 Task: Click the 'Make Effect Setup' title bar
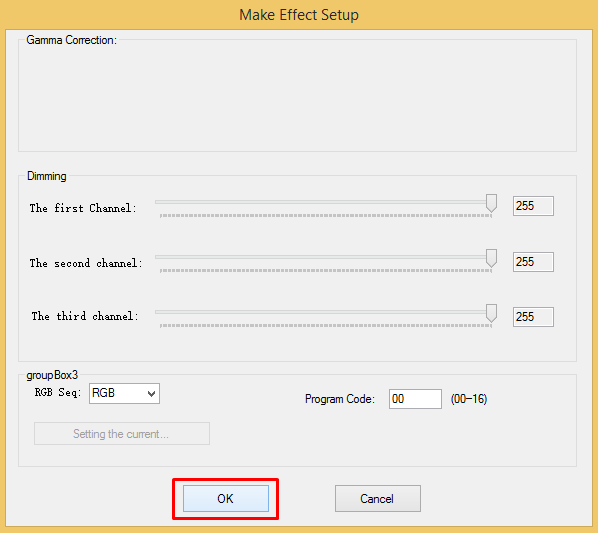click(299, 15)
